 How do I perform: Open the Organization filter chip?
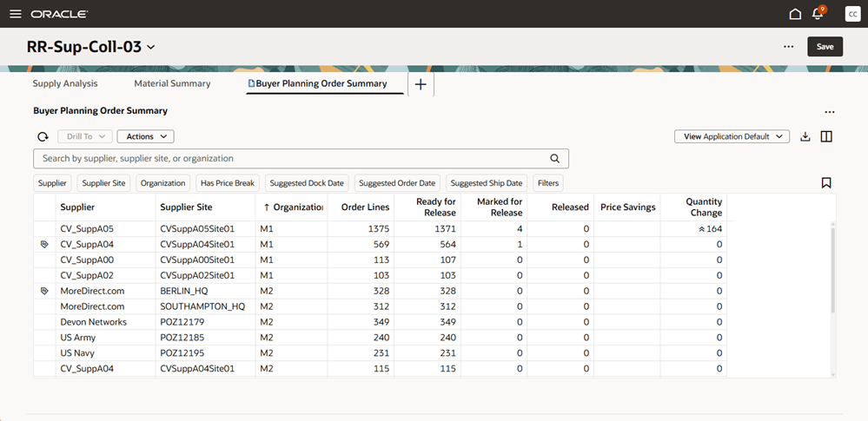[x=162, y=183]
